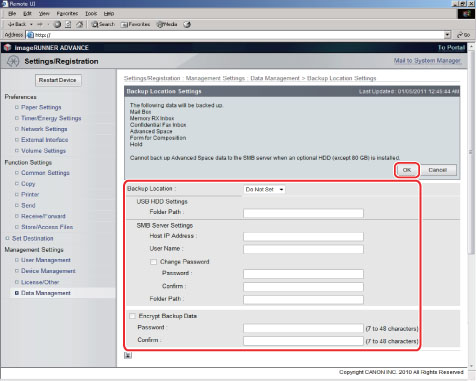Click the Home icon in browser toolbar
The image size is (476, 381).
79,24
